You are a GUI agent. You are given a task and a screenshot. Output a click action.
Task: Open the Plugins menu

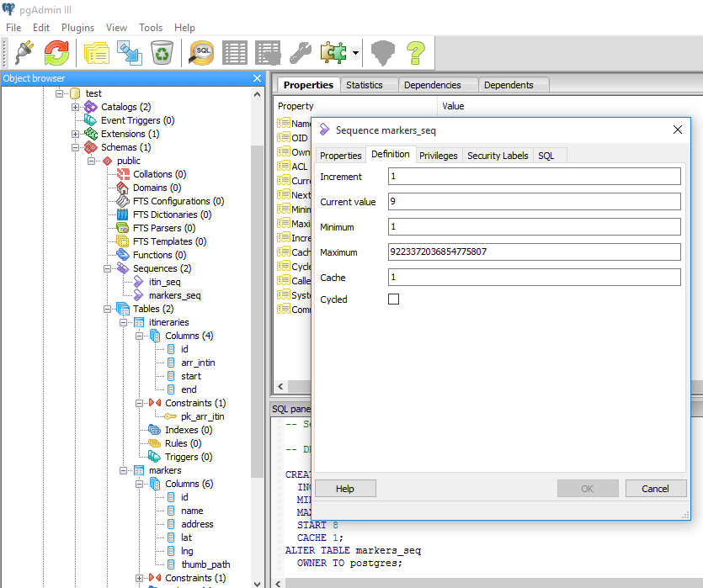[78, 28]
